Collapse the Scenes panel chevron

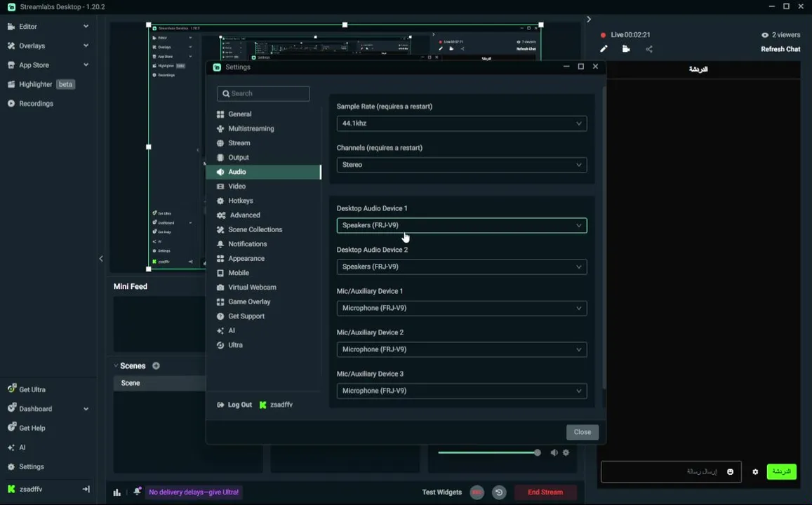[x=116, y=366]
